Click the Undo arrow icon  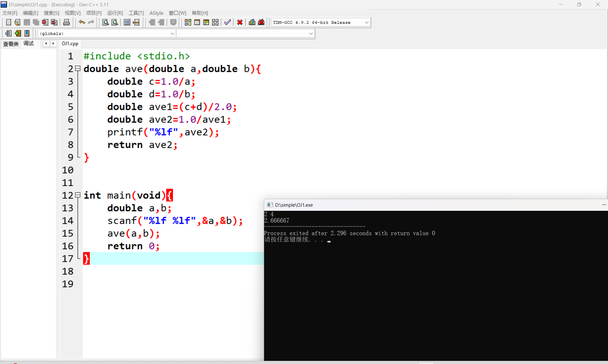[x=82, y=22]
